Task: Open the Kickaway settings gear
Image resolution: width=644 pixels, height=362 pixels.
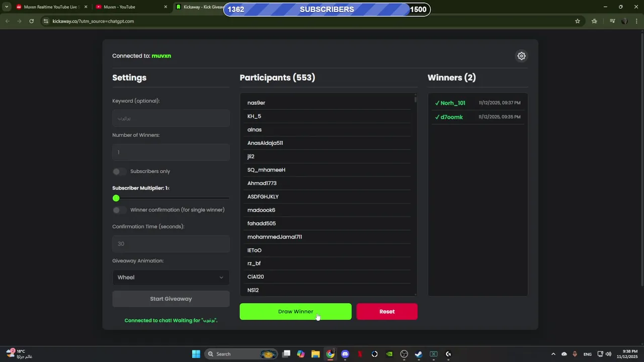Action: click(x=522, y=56)
